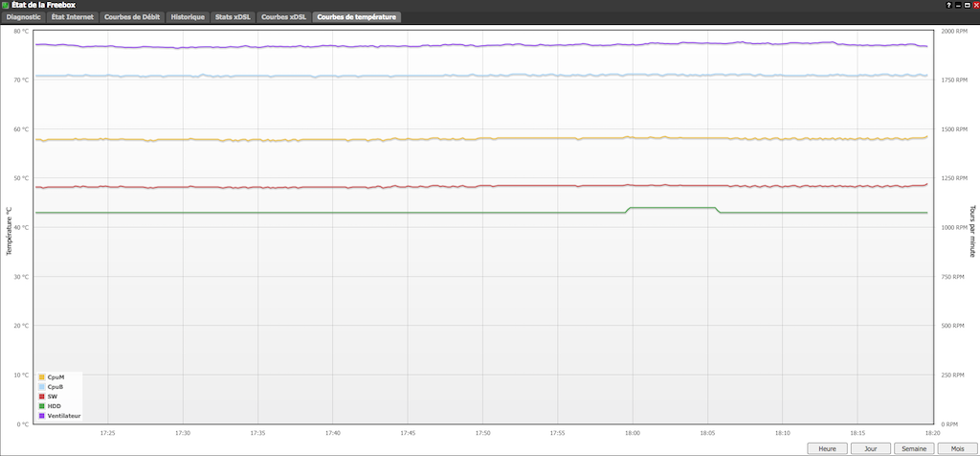Screen dimensions: 980x456
Task: Click the light blue CpuB legend swatch
Action: [41, 387]
